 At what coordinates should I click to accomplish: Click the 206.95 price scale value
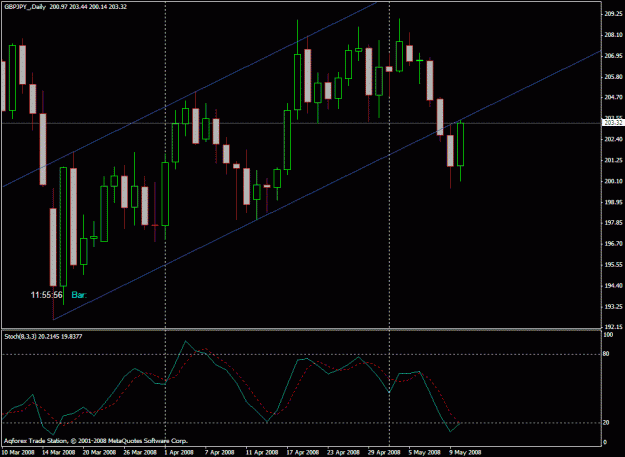click(x=613, y=56)
